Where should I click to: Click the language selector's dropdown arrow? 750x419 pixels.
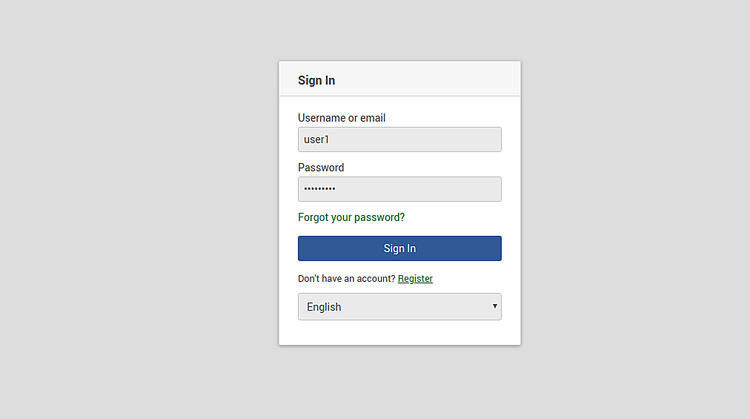tap(495, 307)
